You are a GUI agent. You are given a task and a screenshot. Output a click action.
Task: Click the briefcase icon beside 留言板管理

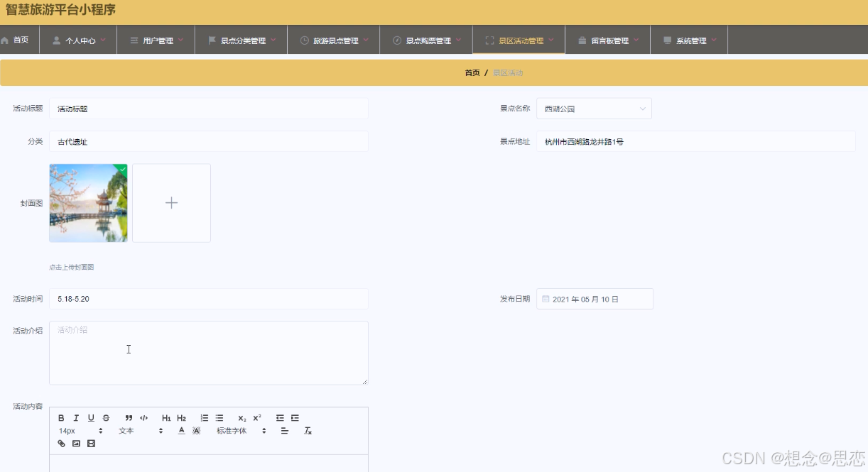tap(582, 40)
